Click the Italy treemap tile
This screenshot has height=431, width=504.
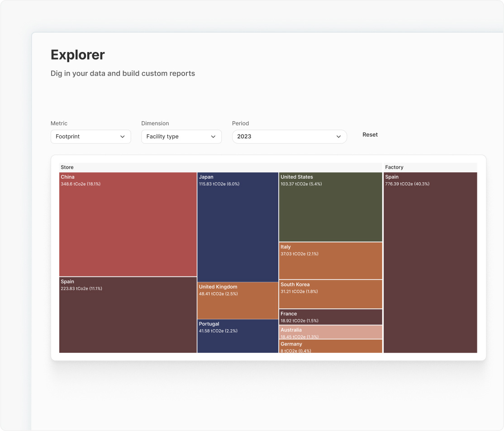(330, 260)
